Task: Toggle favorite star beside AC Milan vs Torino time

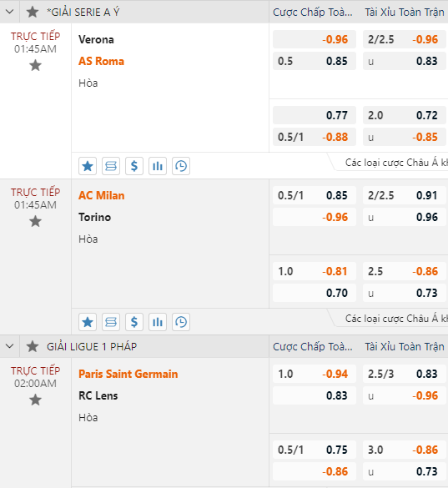Action: 36,222
